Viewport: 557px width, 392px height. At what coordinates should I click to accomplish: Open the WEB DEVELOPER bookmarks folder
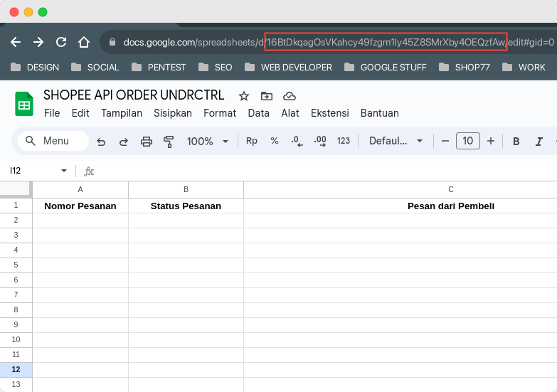pos(288,67)
